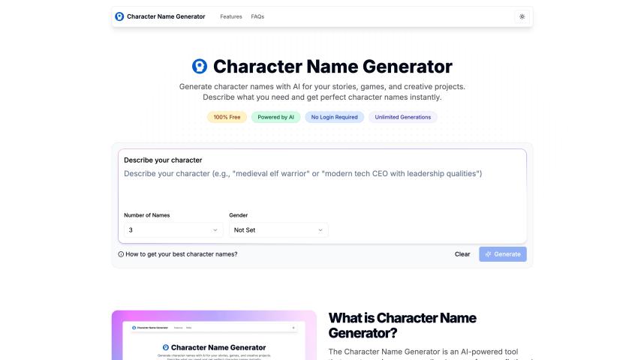
Task: Open 'How to get your best character names?' link
Action: [182, 254]
